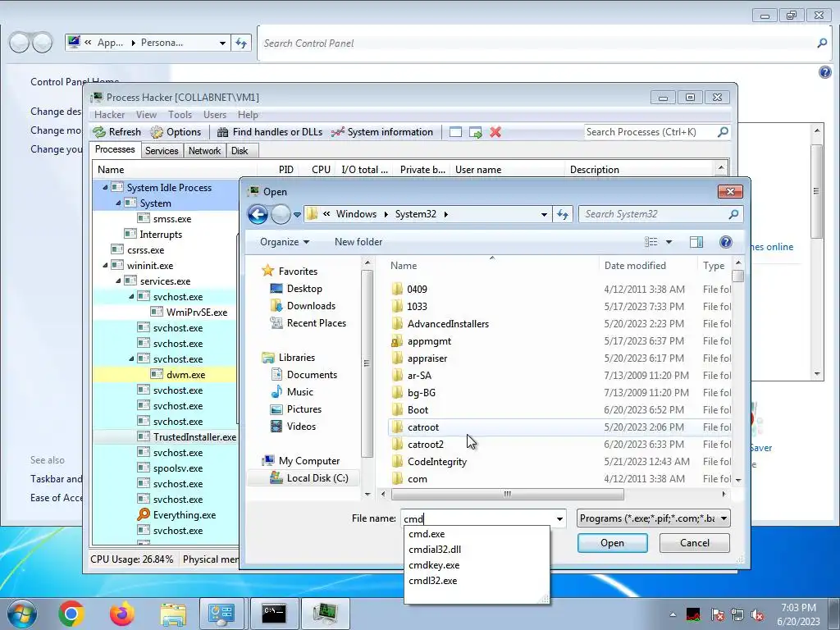Open Tools menu

pyautogui.click(x=180, y=115)
